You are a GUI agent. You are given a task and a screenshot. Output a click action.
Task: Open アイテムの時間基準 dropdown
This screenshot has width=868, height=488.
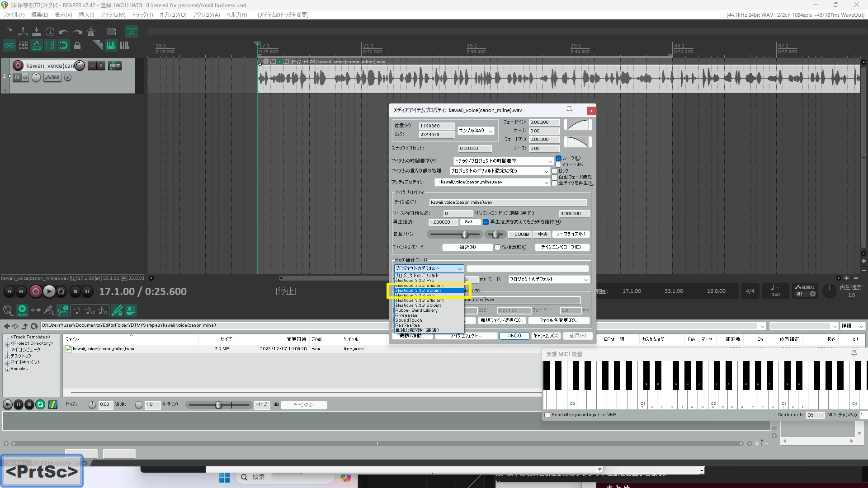[504, 161]
